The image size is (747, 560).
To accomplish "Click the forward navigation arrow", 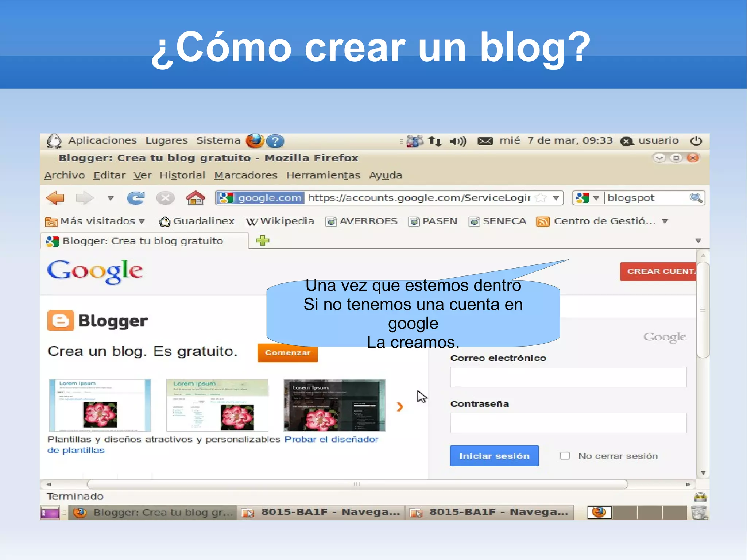I will tap(85, 198).
